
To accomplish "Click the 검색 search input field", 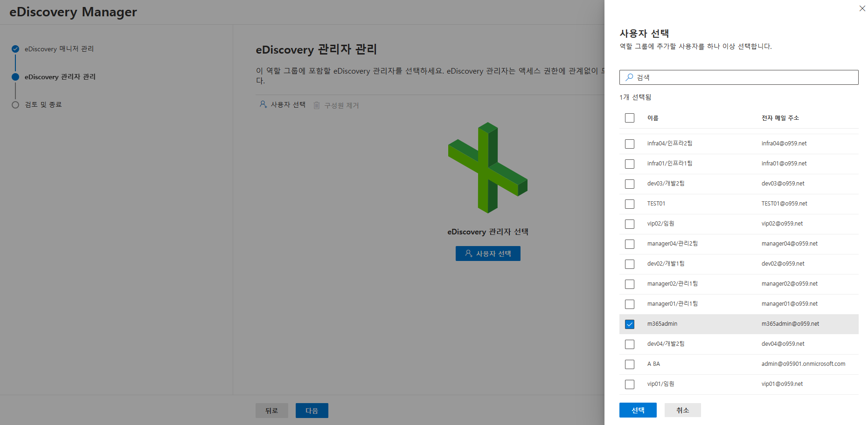I will (x=739, y=77).
